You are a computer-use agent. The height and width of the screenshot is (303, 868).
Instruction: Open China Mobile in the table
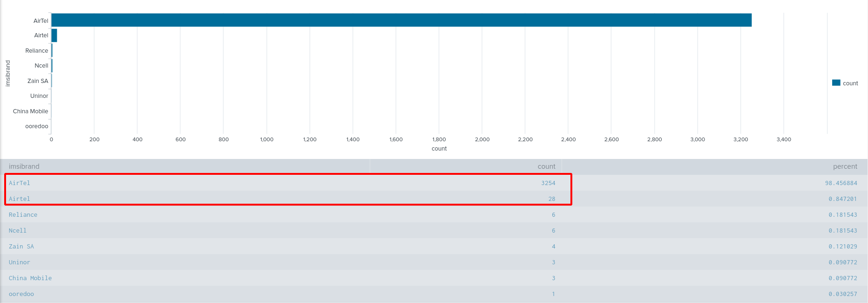pyautogui.click(x=30, y=278)
